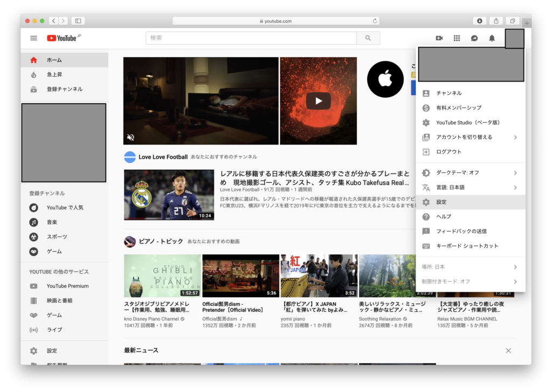The image size is (552, 392).
Task: Open the messages chat bubble icon
Action: tap(474, 38)
